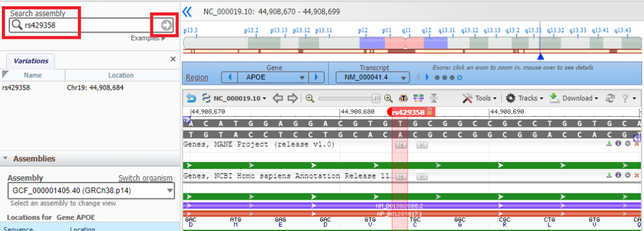The height and width of the screenshot is (231, 644).
Task: Go to the next exon
Action: pos(427,77)
